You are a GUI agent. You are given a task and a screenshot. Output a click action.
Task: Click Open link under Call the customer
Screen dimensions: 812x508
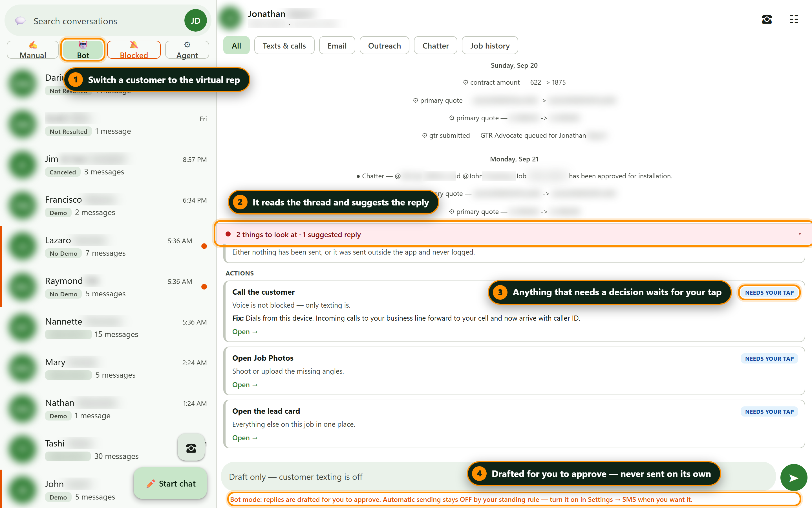point(245,332)
